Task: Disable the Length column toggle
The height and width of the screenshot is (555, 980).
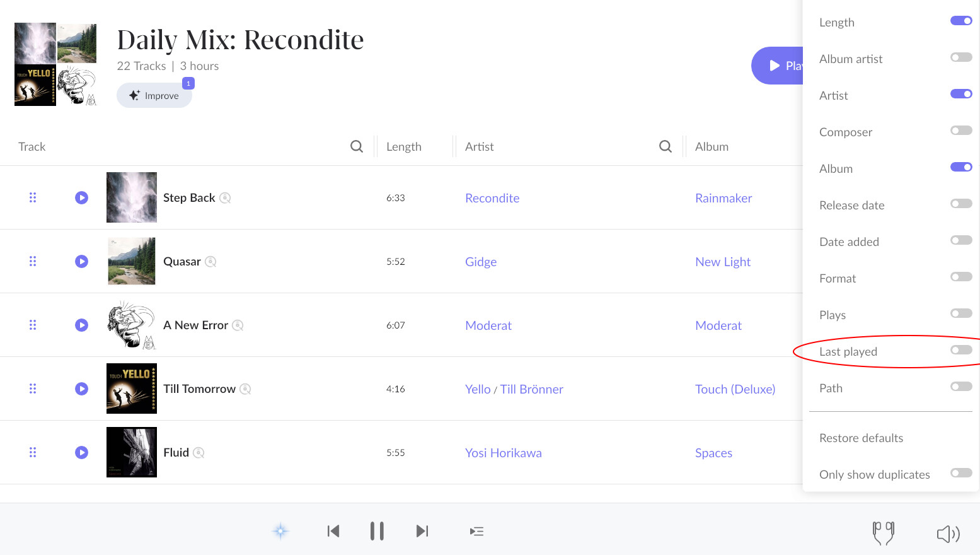Action: (961, 21)
